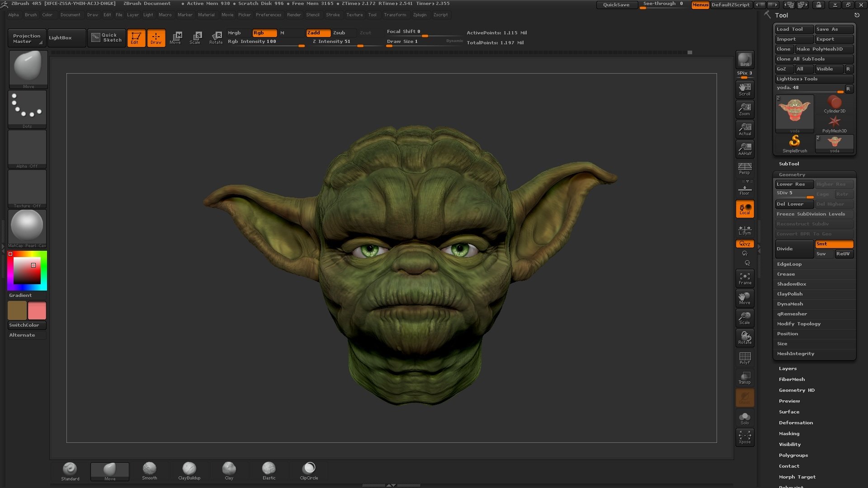Click the Xpose icon
Image resolution: width=868 pixels, height=488 pixels.
tap(745, 437)
